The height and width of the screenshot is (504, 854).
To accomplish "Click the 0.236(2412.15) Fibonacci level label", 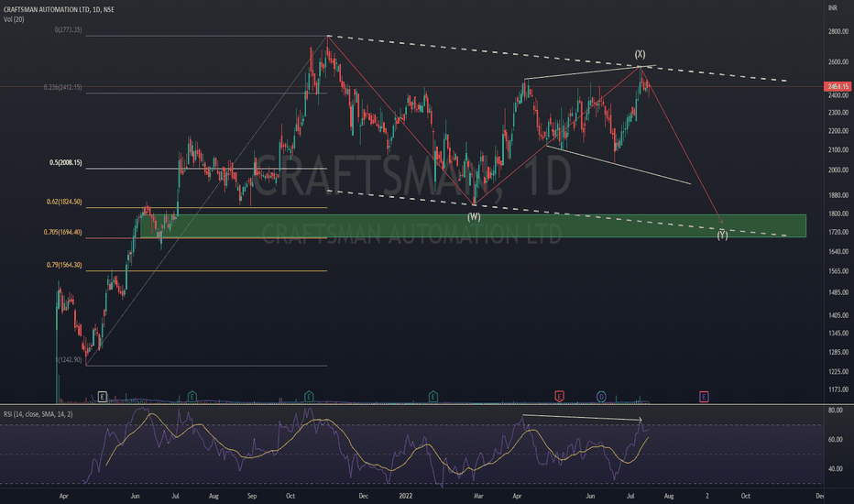I will coord(62,87).
